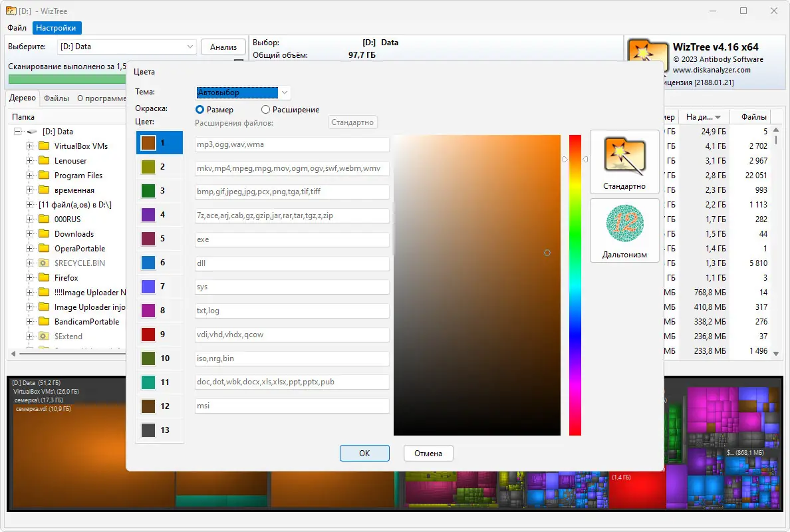Expand the Firefox tree node
Image resolution: width=790 pixels, height=532 pixels.
tap(30, 277)
